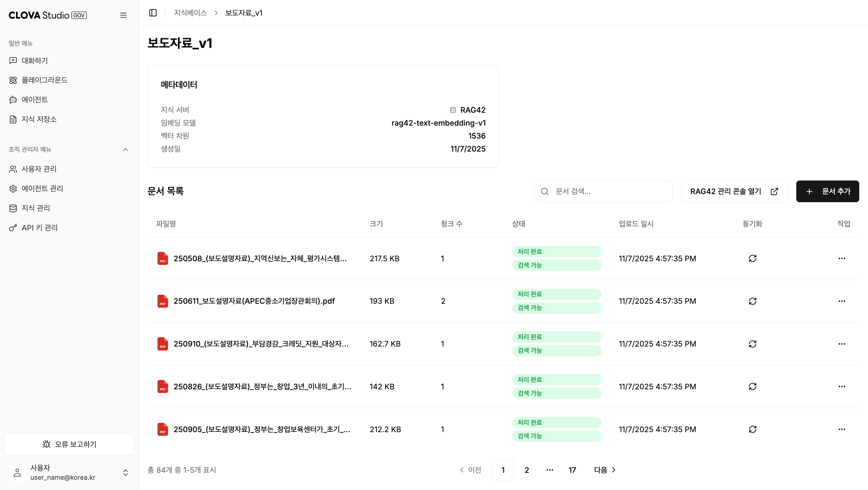Collapse the 조직 관리자 메뉴 section

125,150
